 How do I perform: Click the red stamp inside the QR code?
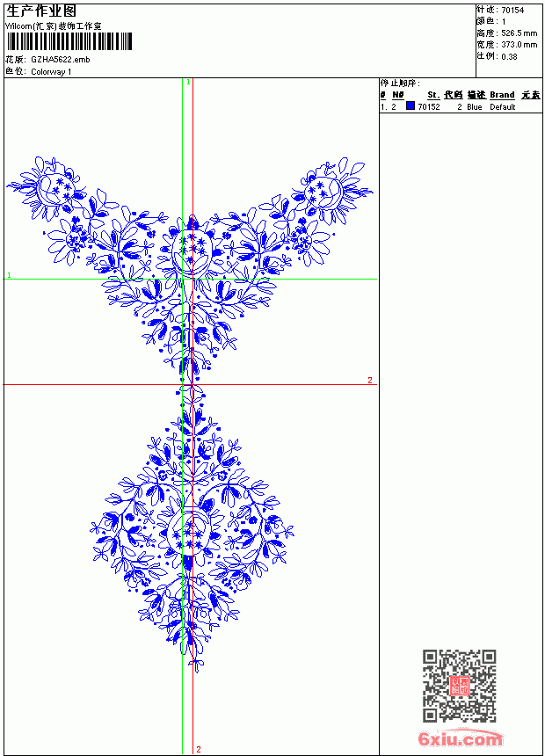[460, 686]
